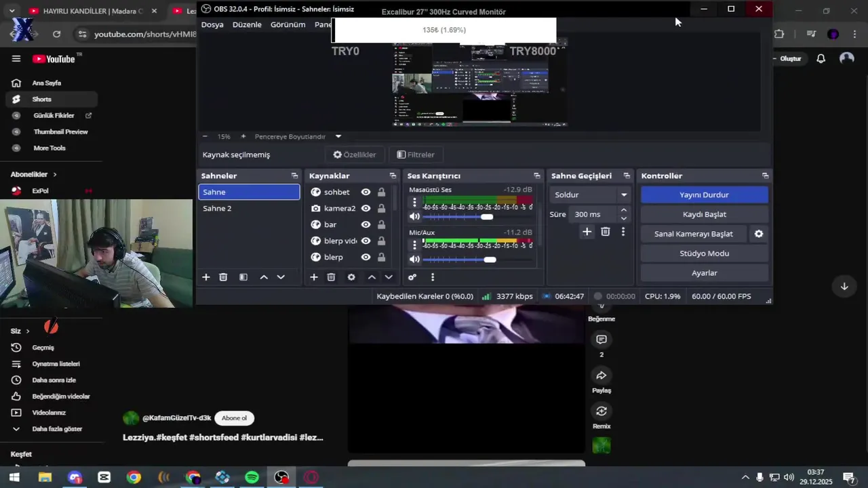
Task: Hide the blerp video source
Action: 366,241
